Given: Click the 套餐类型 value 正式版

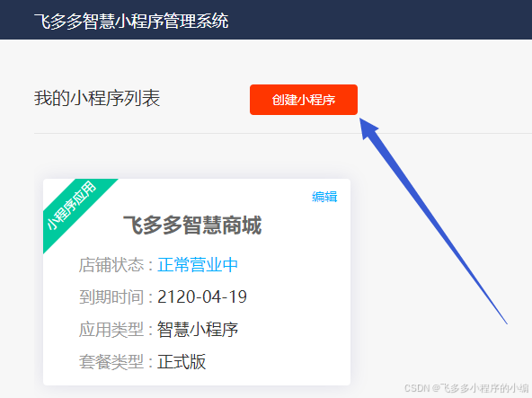Looking at the screenshot, I should click(182, 362).
